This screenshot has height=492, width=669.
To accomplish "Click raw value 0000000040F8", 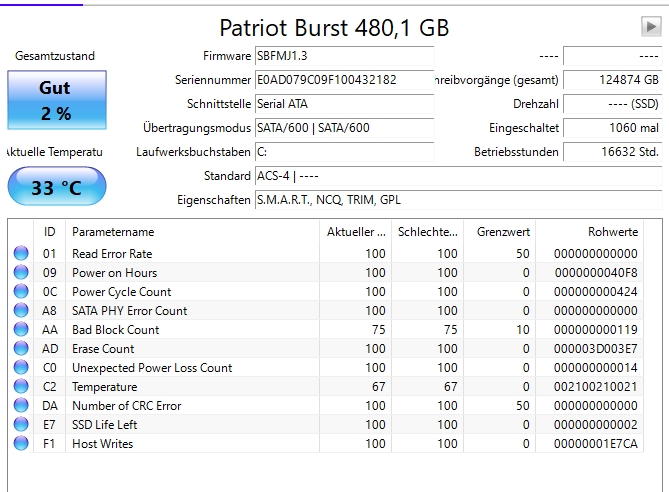I will click(x=596, y=273).
